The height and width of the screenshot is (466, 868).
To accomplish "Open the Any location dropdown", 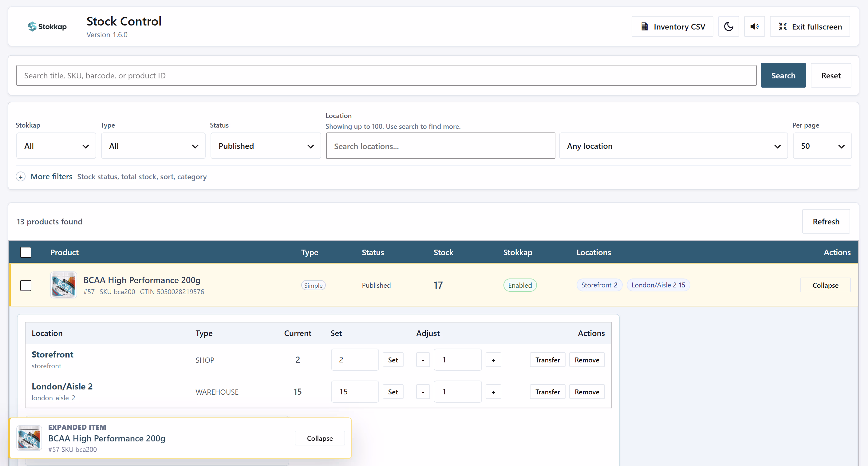I will pos(673,146).
